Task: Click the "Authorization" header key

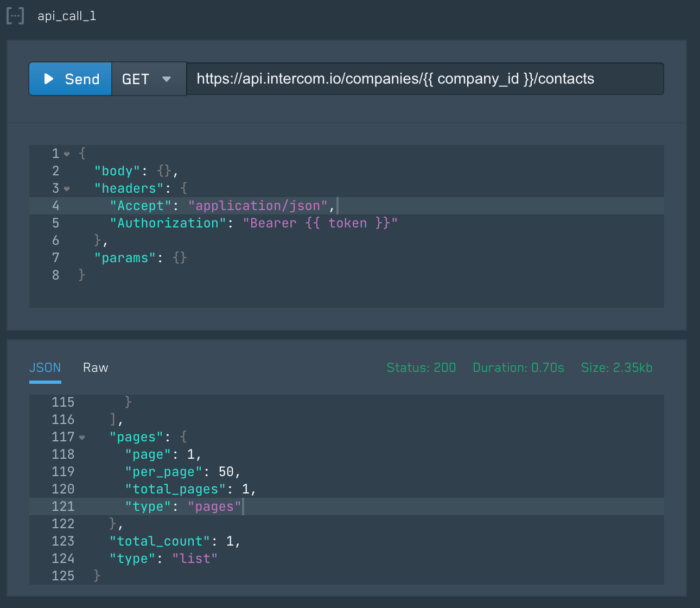Action: 168,223
